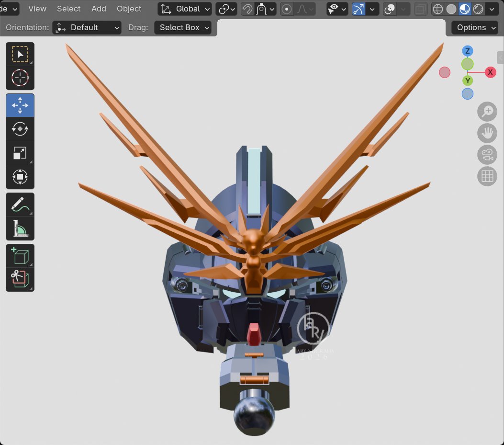Switch to rendered shading mode

478,9
